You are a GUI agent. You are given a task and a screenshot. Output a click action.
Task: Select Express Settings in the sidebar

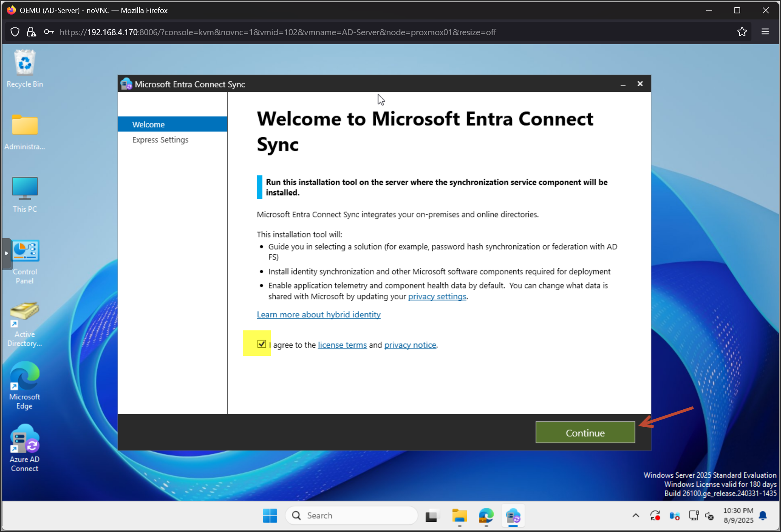[160, 140]
